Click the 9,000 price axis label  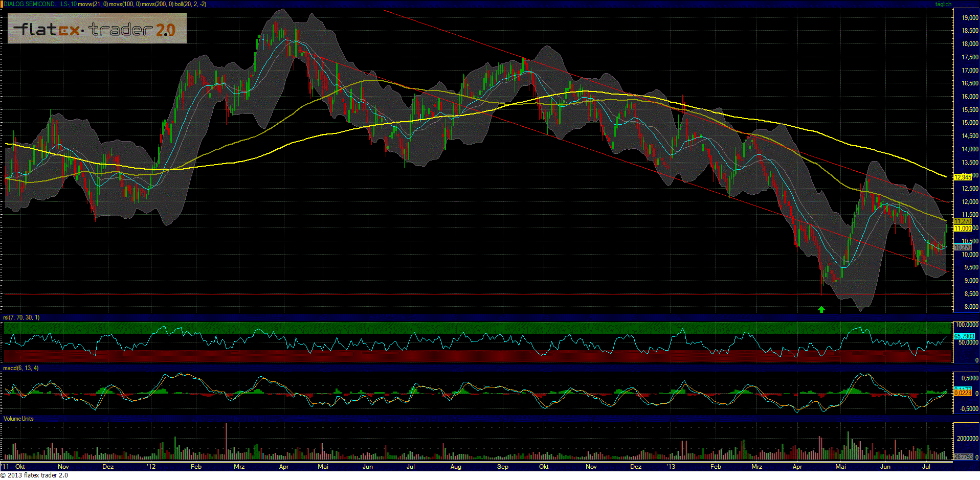tap(972, 281)
